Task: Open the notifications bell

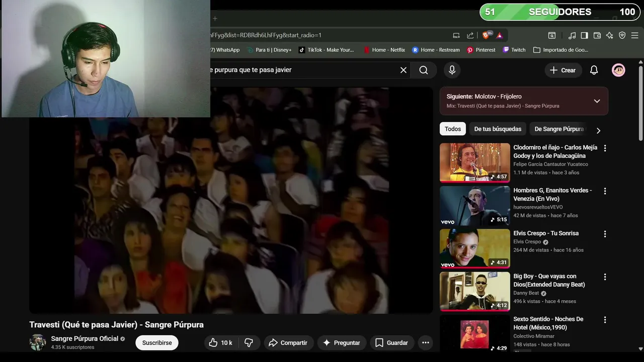Action: [594, 70]
